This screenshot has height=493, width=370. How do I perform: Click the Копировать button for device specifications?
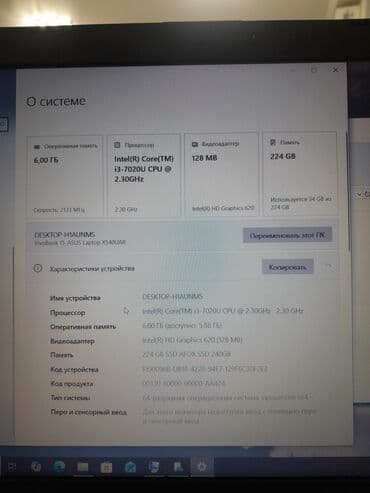point(287,267)
